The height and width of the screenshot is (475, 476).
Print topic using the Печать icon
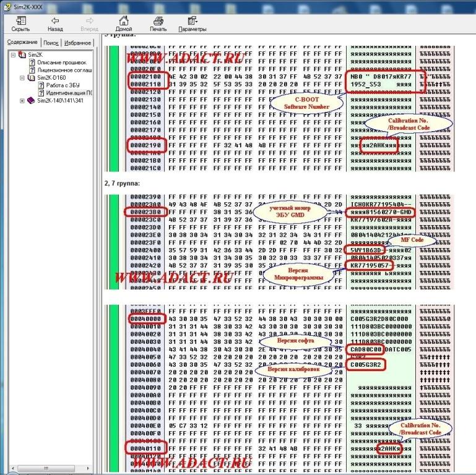[158, 21]
